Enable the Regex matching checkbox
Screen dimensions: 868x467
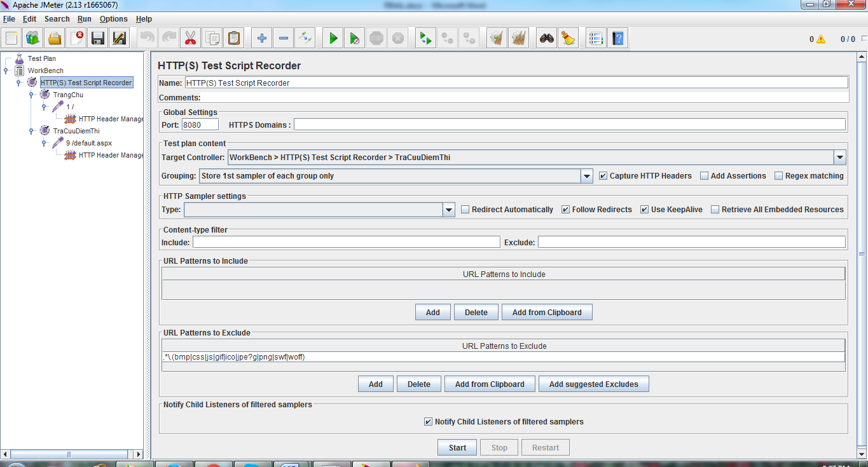click(779, 176)
